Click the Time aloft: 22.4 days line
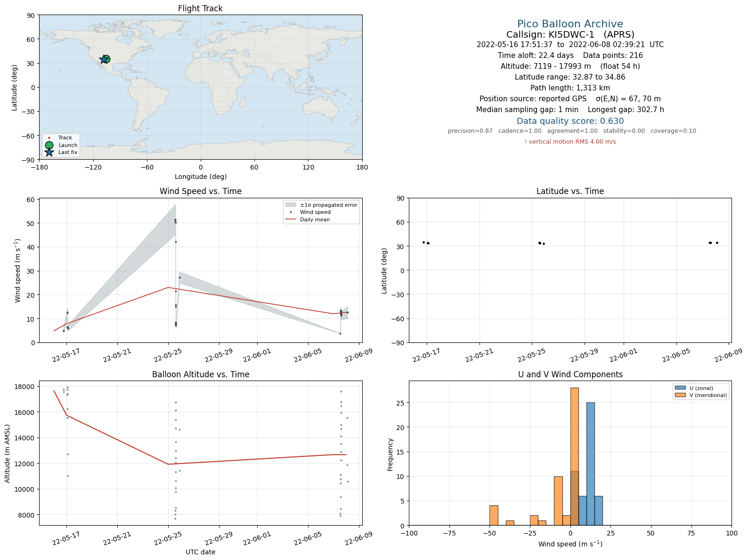748x560 pixels. click(x=570, y=56)
